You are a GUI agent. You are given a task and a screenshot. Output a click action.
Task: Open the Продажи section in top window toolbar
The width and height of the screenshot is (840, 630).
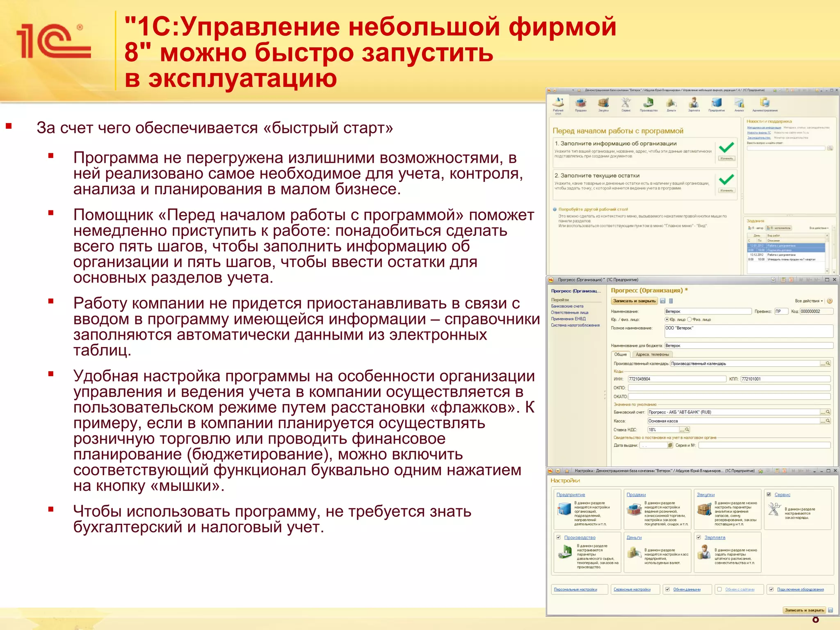coord(581,105)
